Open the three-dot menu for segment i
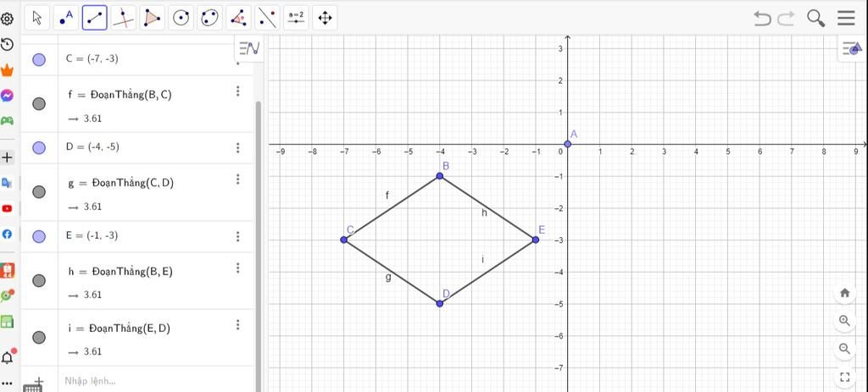The width and height of the screenshot is (868, 392). [x=238, y=324]
